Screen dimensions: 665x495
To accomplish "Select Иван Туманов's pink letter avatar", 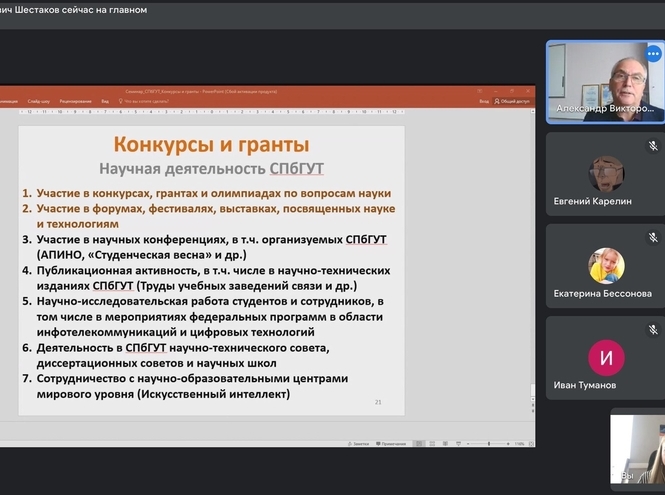I will click(x=606, y=358).
